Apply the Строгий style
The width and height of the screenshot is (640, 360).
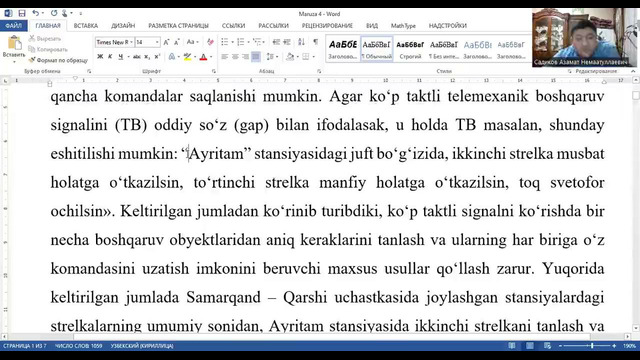point(410,48)
